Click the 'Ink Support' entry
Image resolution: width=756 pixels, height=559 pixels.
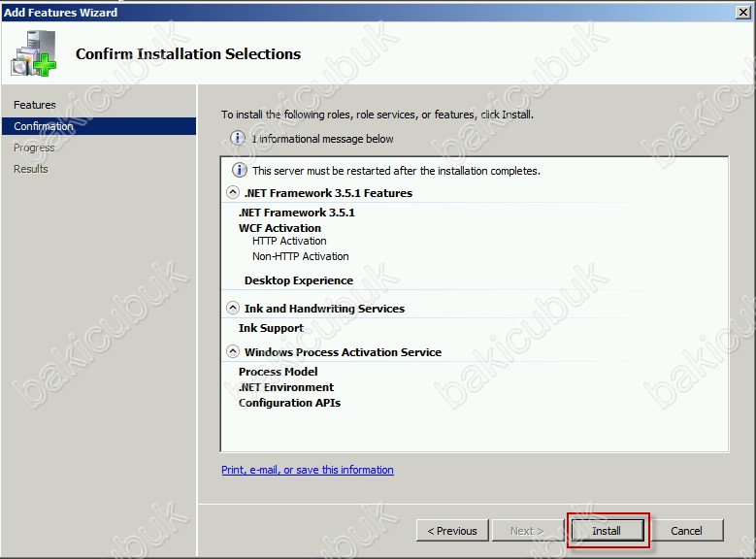tap(271, 328)
